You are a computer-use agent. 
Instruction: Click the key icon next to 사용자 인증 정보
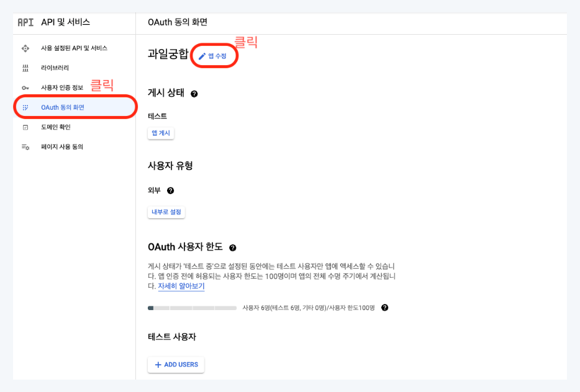(25, 87)
